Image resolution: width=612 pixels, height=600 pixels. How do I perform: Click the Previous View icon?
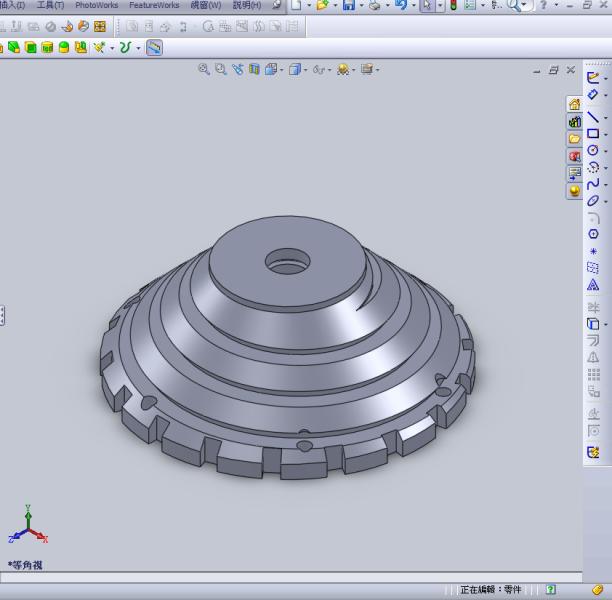click(x=237, y=69)
